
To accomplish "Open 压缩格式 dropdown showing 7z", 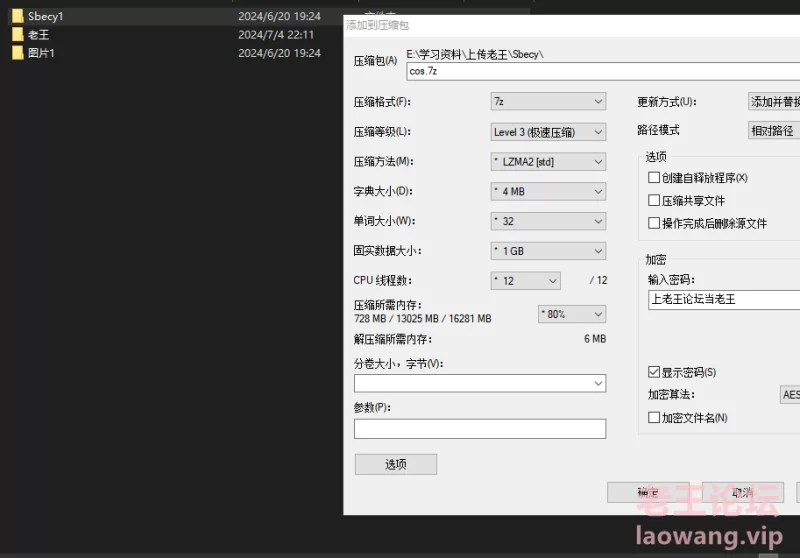I will (x=548, y=102).
